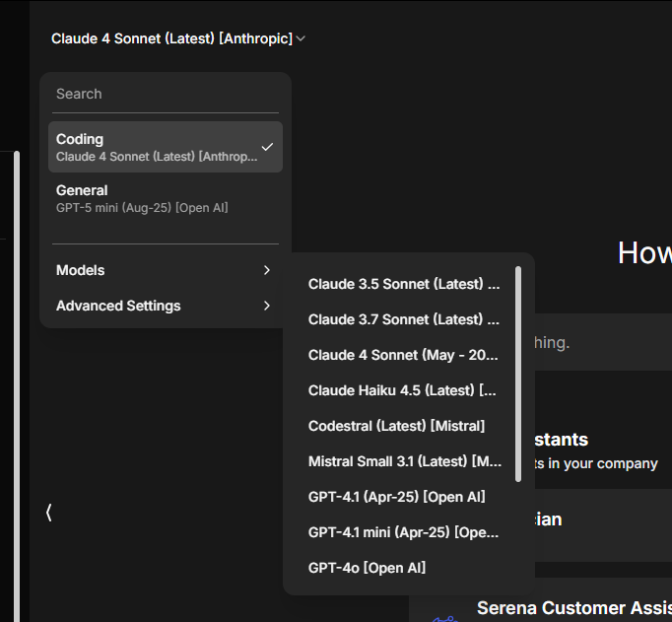Click the models list scrollbar
Screen dimensions: 672x622
coord(518,373)
